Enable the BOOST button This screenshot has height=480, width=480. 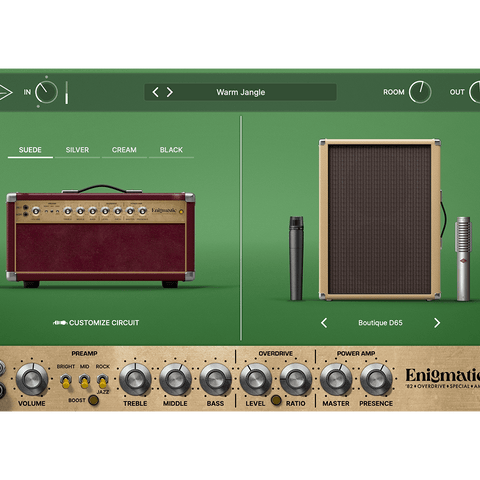tap(93, 400)
